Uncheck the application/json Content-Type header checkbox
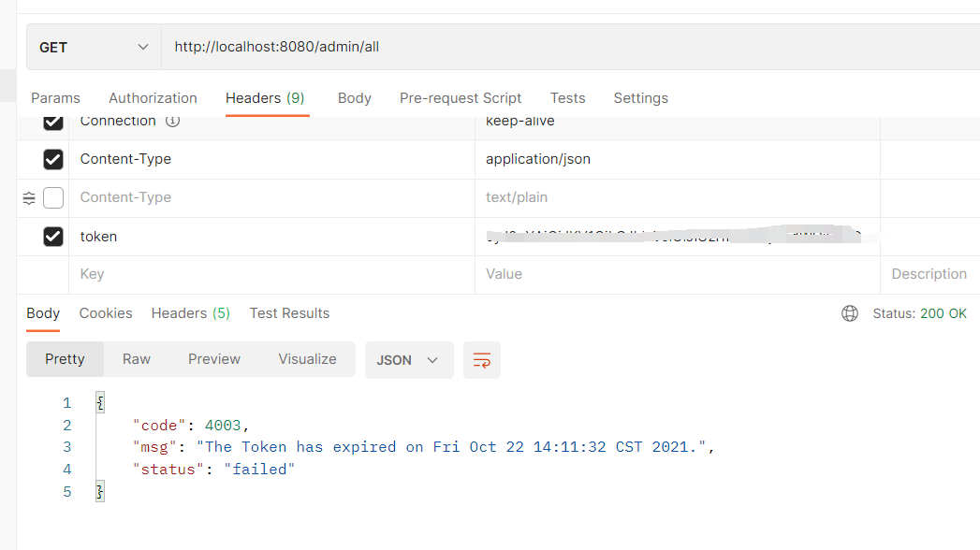Screen dimensions: 980x550 tap(53, 159)
